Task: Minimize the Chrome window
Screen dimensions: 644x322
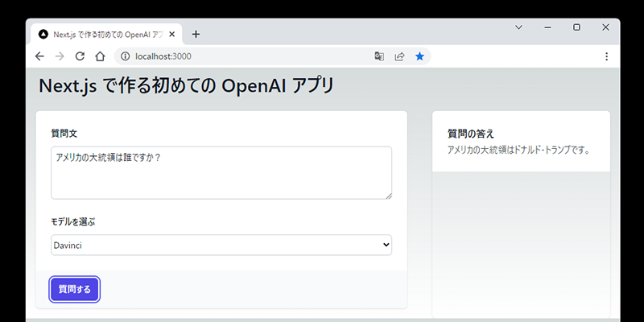Action: point(548,27)
